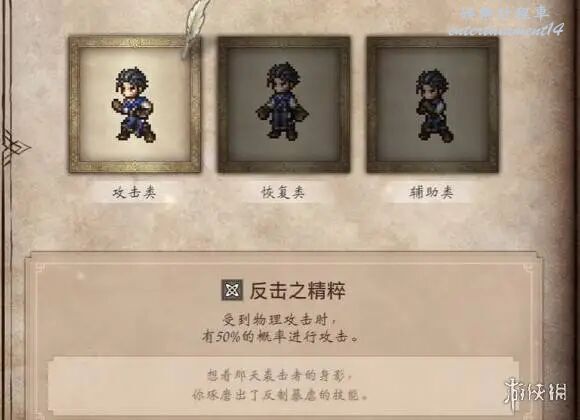Select the dimmed recovery-class character portrait
The width and height of the screenshot is (580, 420).
click(284, 105)
